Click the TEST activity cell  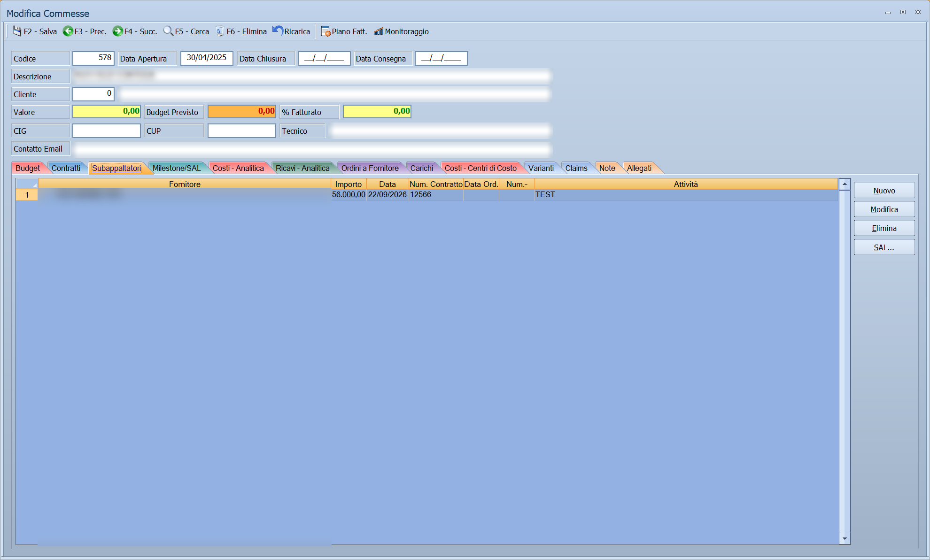pos(686,195)
